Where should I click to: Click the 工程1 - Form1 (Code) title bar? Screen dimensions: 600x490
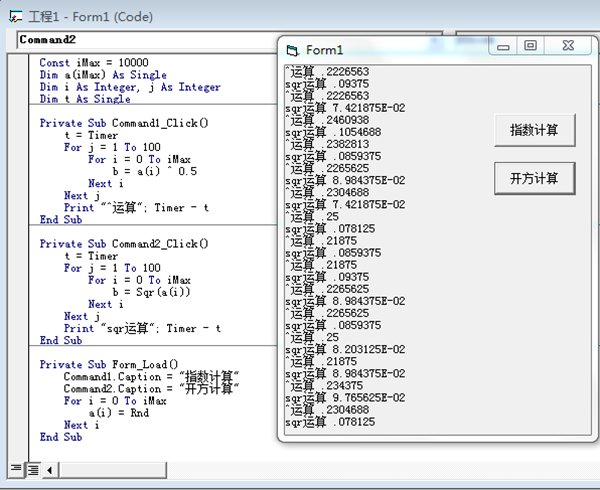[x=300, y=16]
